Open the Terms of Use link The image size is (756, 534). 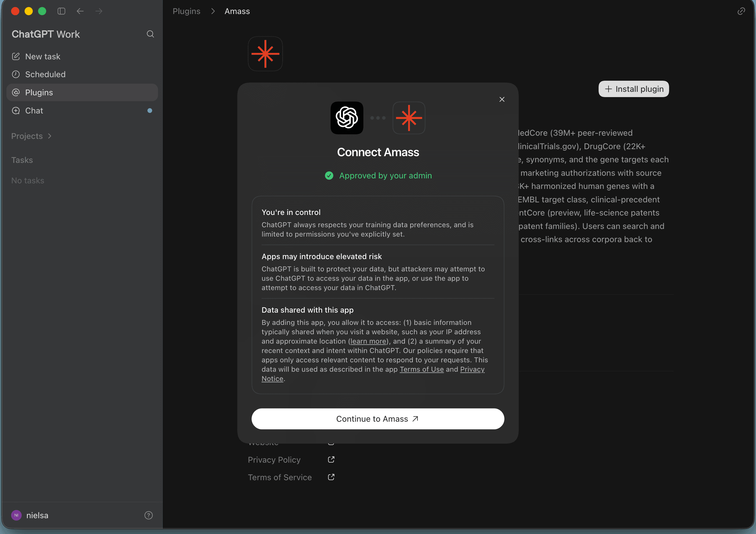(422, 369)
